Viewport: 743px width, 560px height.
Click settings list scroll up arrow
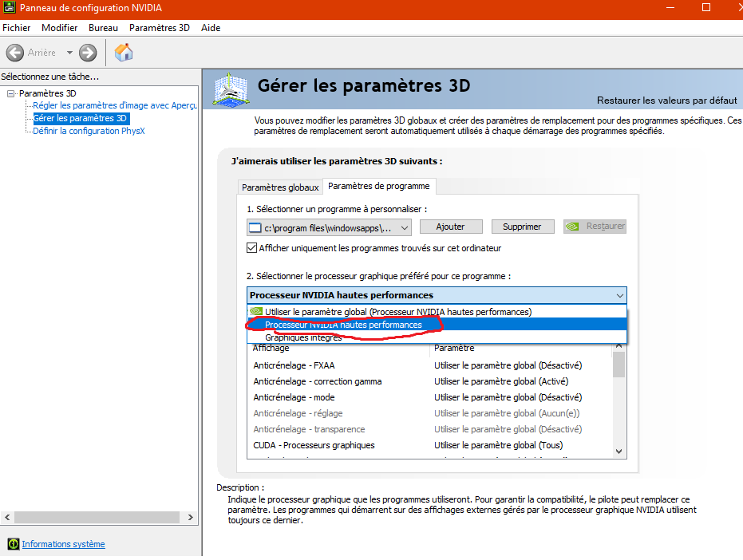619,346
